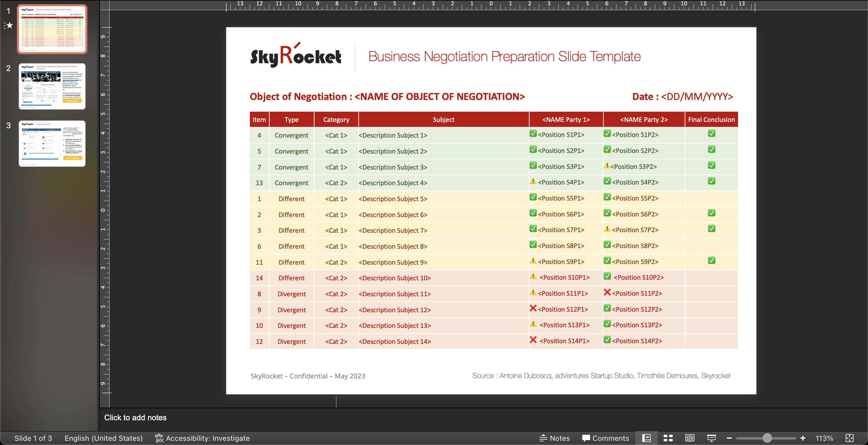868x445 pixels.
Task: Click the Accessibility: Investigate status item
Action: pyautogui.click(x=202, y=438)
